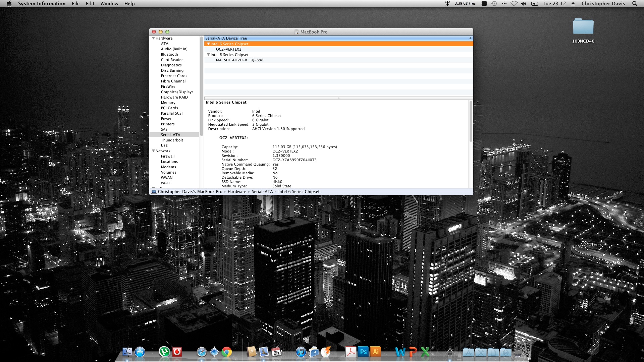Viewport: 644px width, 362px height.
Task: Click the Wi-Fi menu bar icon
Action: pos(514,3)
